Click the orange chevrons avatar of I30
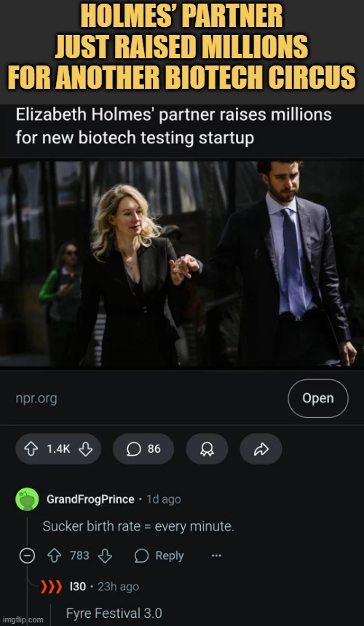Viewport: 364px width, 626px height. [52, 587]
